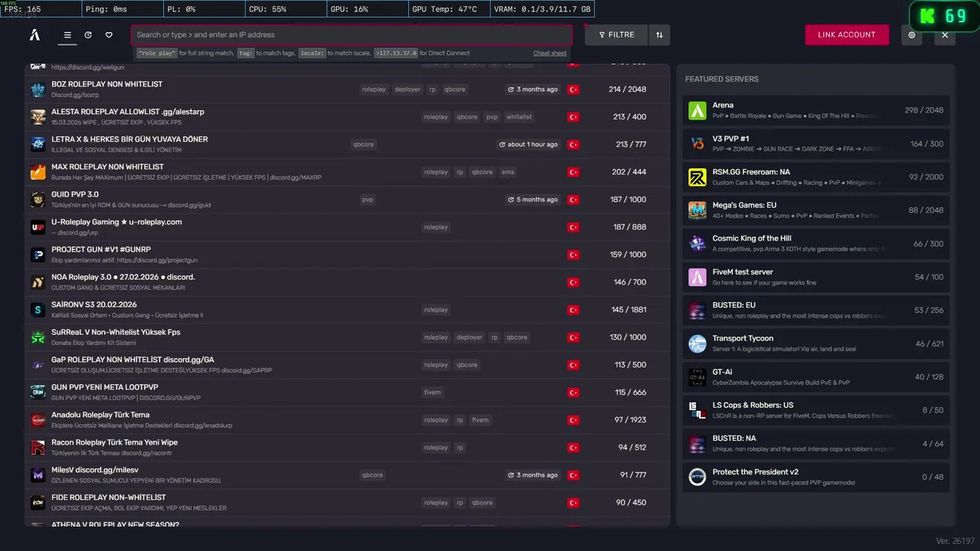Click GUN PVP YENİ META server icon
This screenshot has height=551, width=980.
38,393
